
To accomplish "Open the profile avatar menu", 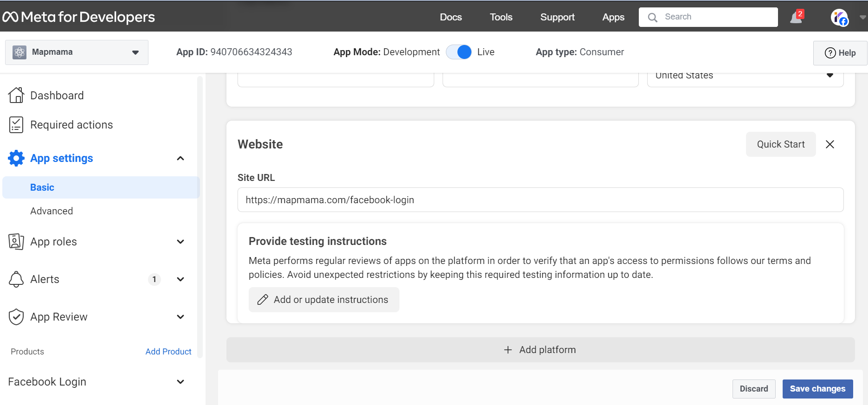I will 839,18.
